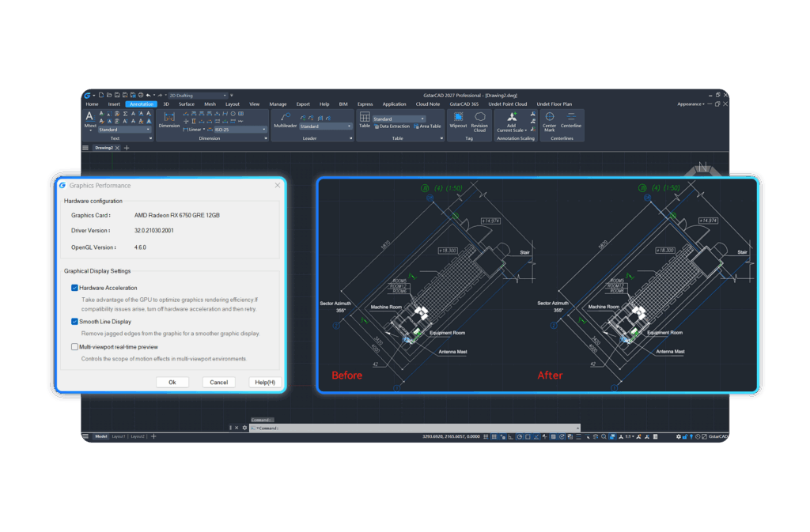
Task: Click the Undo arrow icon
Action: [148, 96]
